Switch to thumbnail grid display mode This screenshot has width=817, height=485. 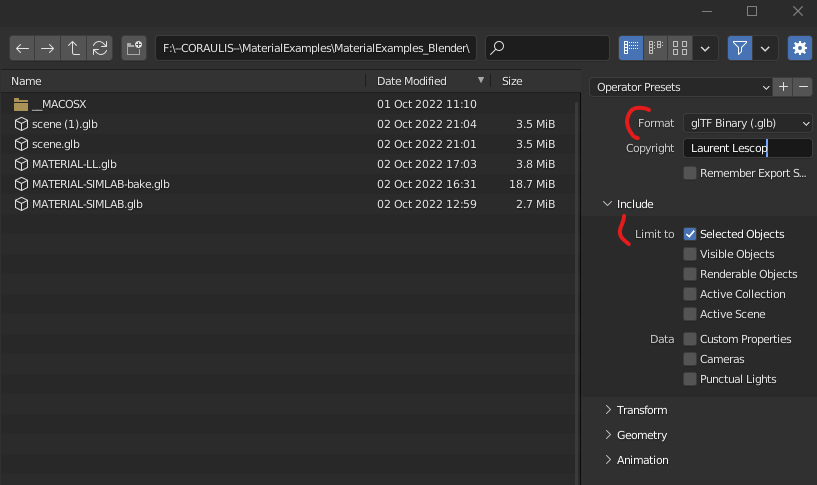click(680, 48)
